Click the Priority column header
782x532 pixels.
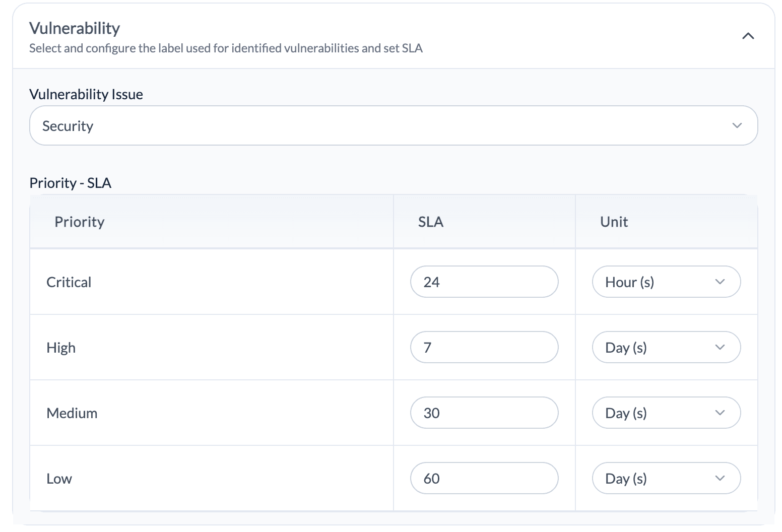80,222
